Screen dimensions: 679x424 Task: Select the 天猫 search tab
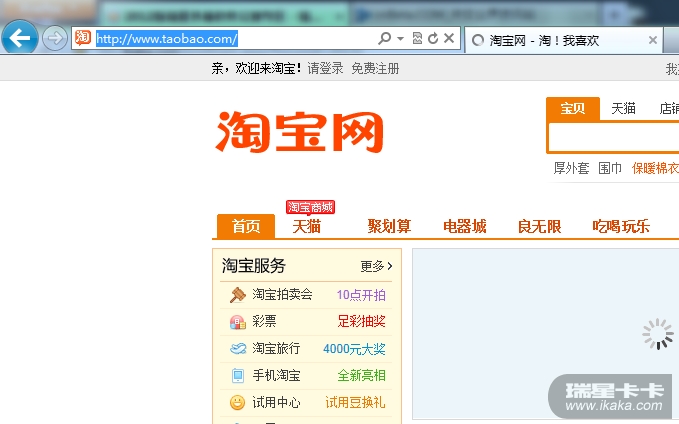click(x=623, y=108)
